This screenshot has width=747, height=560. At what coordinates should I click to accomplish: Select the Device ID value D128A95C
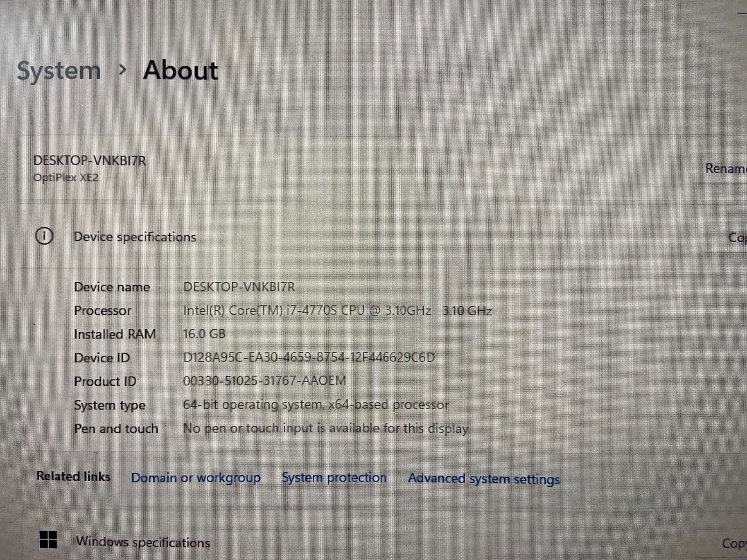pos(309,357)
